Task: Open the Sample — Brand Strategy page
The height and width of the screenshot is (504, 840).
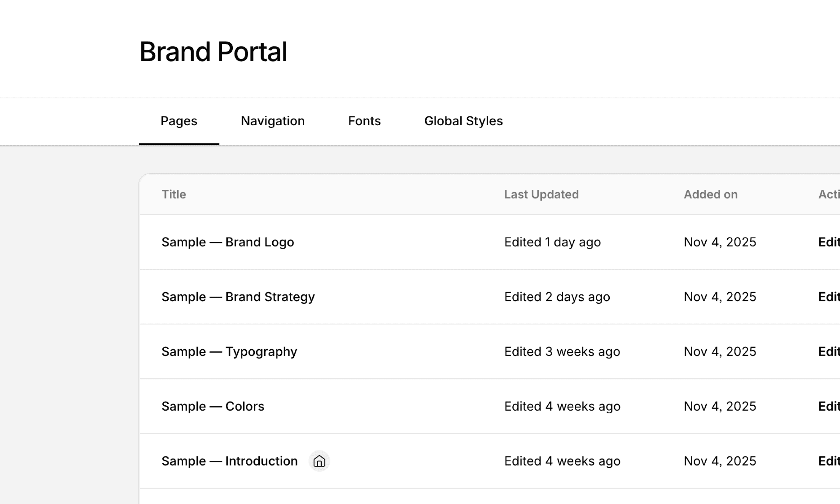Action: click(238, 297)
